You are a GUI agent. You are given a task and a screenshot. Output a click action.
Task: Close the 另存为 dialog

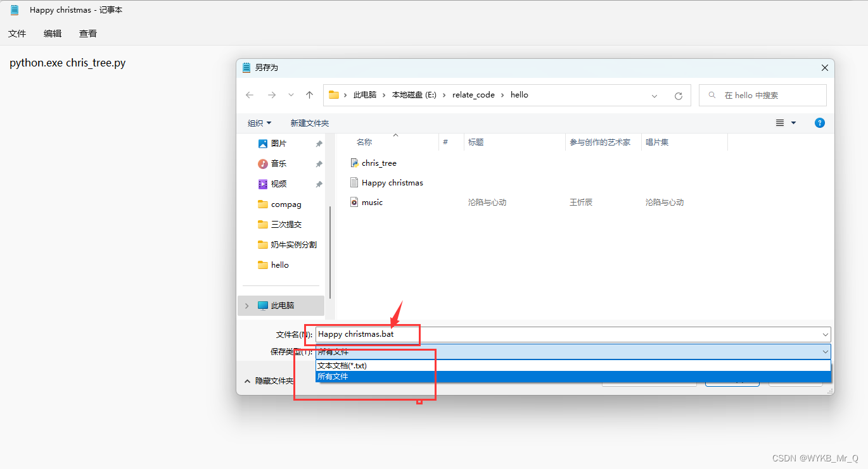pyautogui.click(x=824, y=68)
